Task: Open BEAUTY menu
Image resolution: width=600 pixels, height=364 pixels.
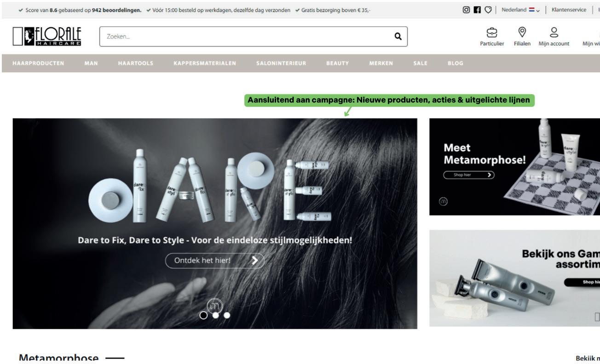Action: pos(337,63)
